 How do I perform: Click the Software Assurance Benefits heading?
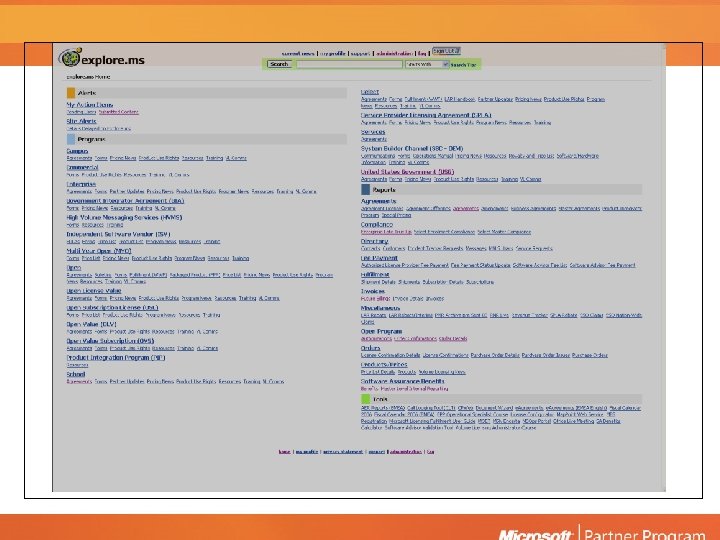tap(402, 381)
